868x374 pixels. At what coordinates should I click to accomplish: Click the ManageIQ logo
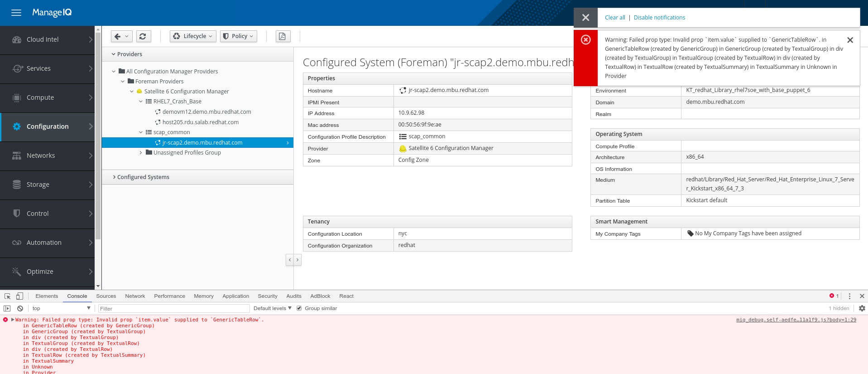coord(52,13)
